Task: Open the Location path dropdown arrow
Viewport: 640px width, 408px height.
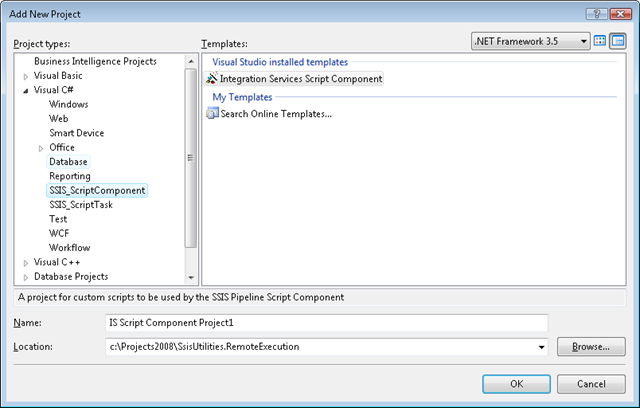Action: coord(541,347)
